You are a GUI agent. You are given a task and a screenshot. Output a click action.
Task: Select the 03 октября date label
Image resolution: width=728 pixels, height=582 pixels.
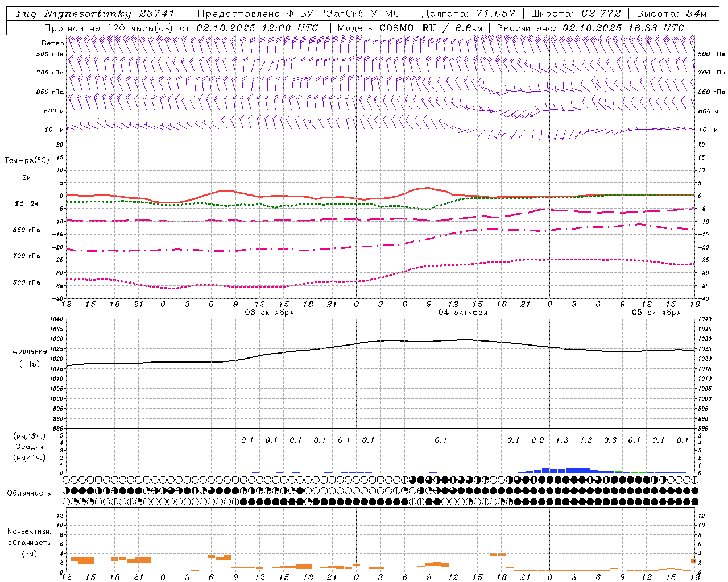[x=270, y=313]
